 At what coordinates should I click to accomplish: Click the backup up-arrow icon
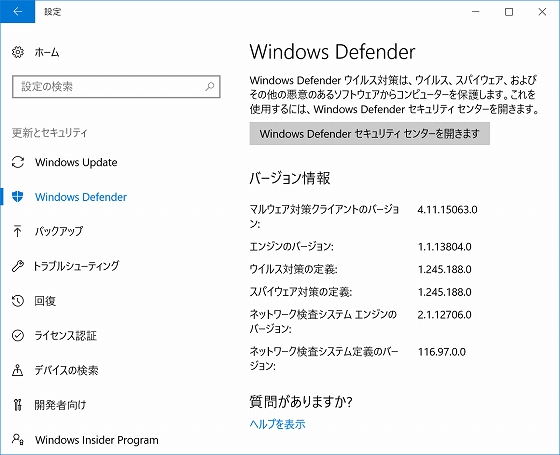click(17, 231)
